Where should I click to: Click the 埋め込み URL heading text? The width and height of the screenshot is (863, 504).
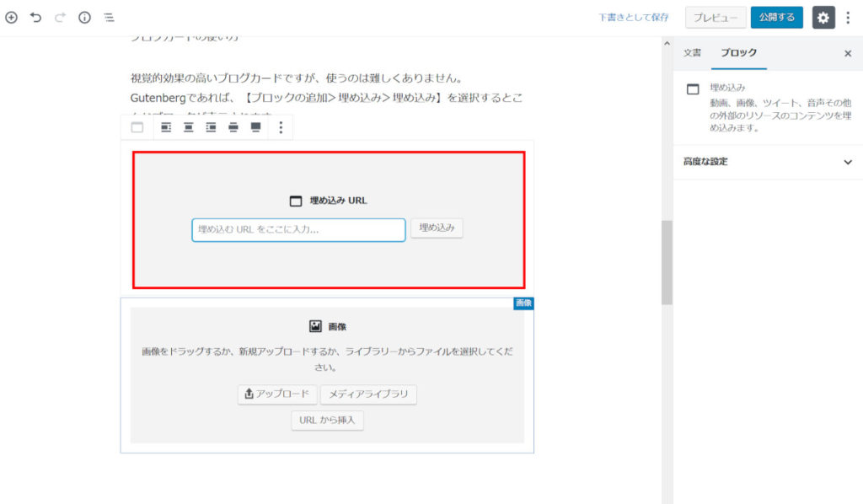(x=338, y=201)
